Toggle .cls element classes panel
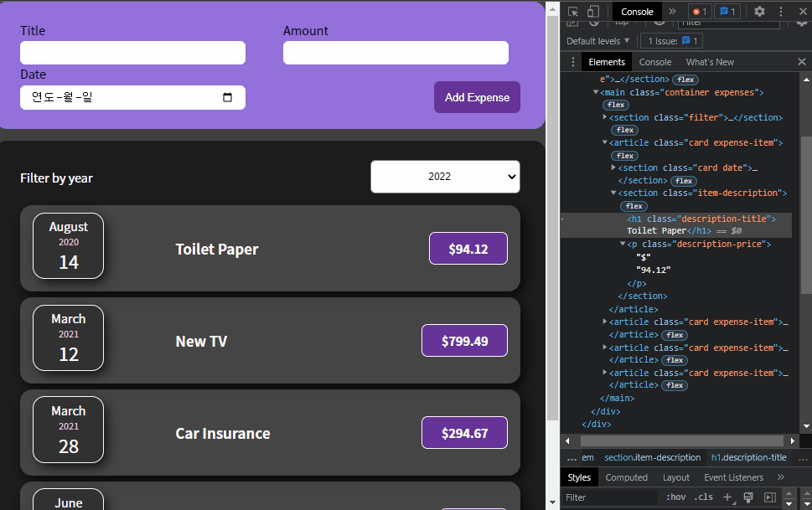The image size is (812, 510). click(703, 497)
